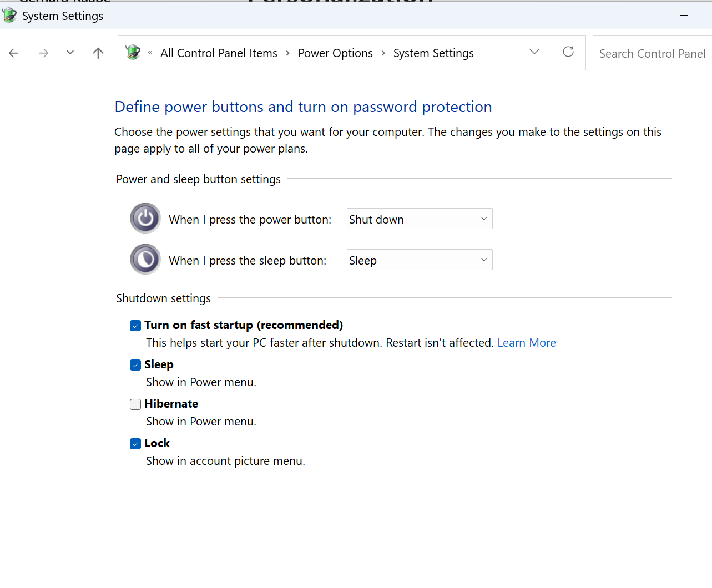Expand chevron after Power Options
This screenshot has width=712, height=588.
point(383,53)
